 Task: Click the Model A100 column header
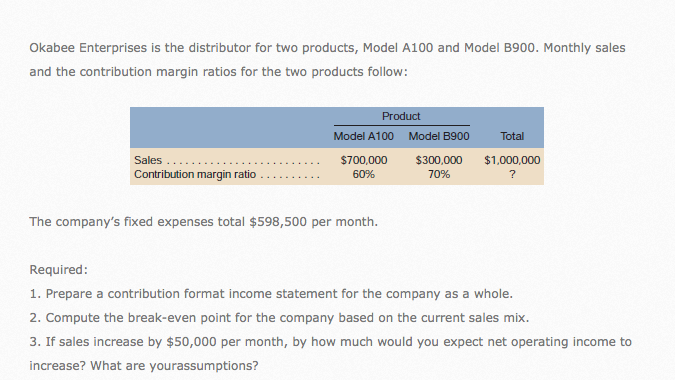click(363, 136)
